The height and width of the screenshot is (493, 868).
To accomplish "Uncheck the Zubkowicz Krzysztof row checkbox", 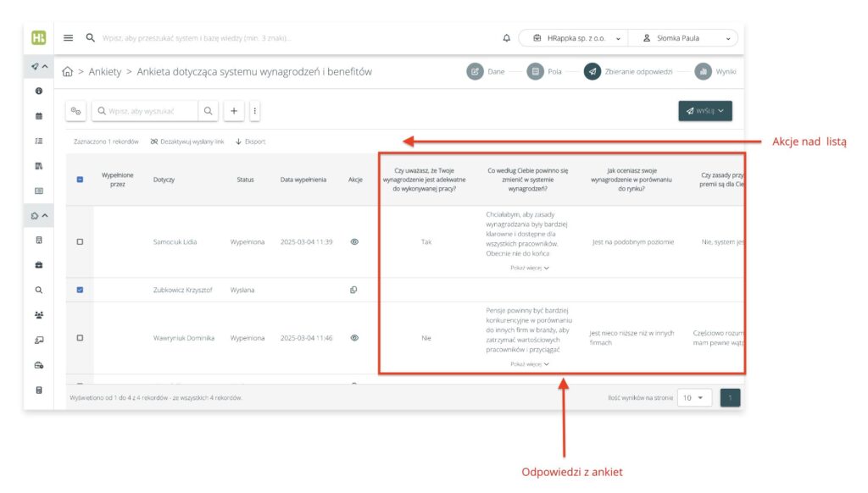I will click(x=81, y=290).
